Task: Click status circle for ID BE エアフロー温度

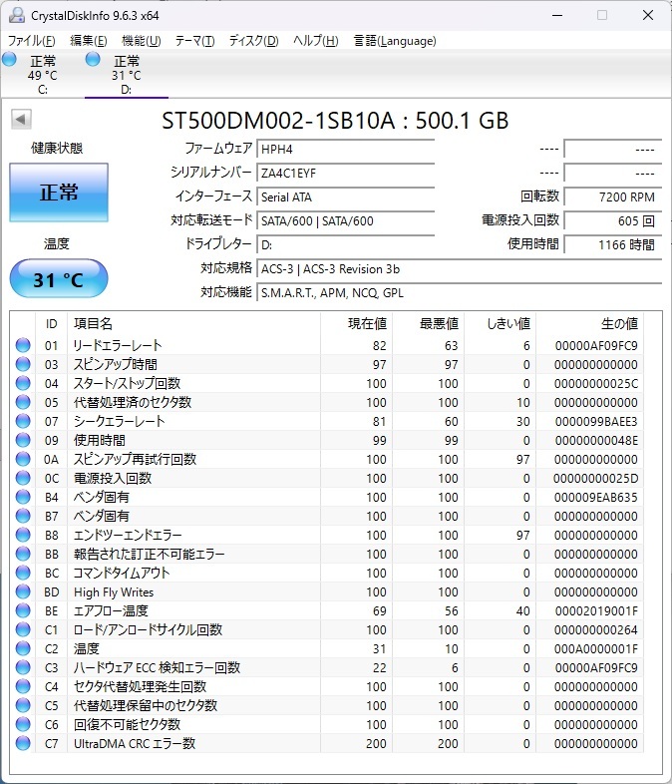Action: (23, 610)
